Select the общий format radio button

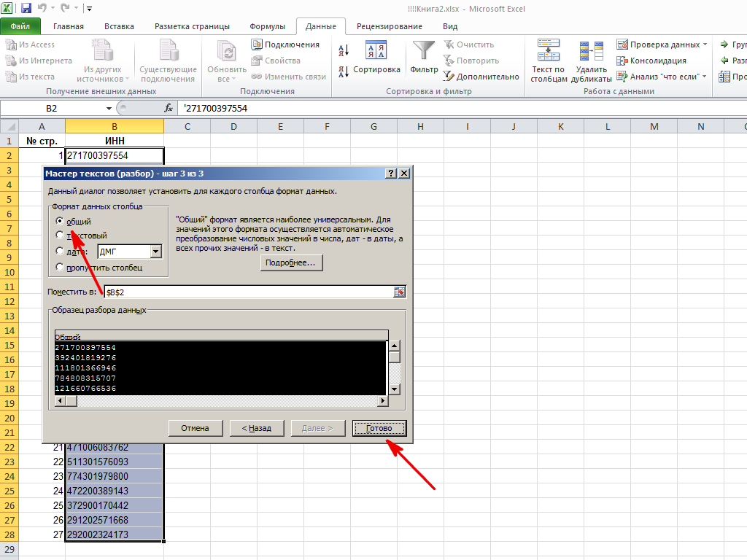(60, 221)
